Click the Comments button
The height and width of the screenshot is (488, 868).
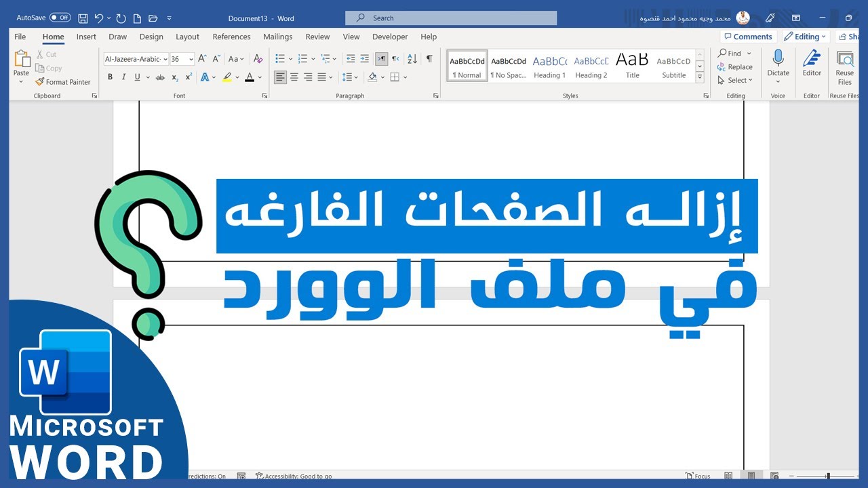point(747,37)
